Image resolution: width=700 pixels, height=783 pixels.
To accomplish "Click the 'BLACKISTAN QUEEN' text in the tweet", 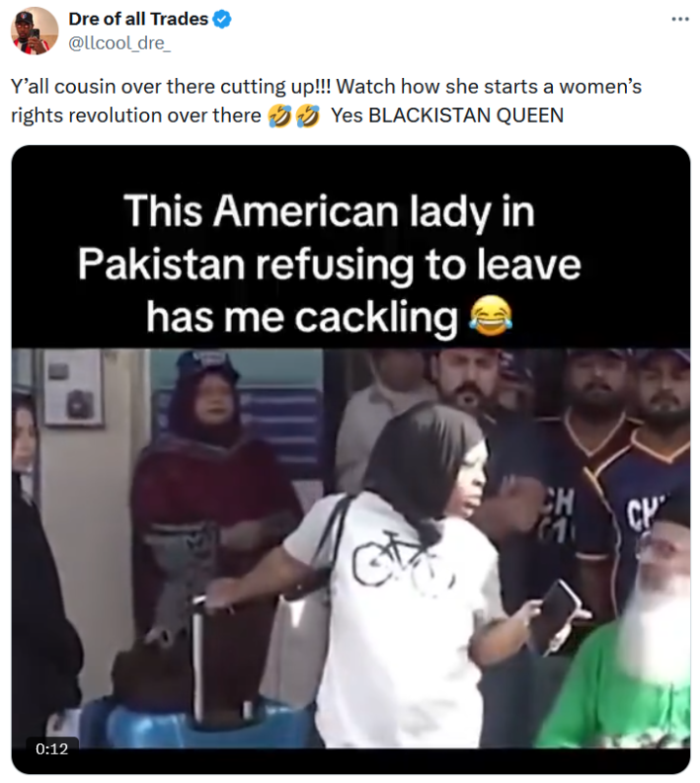I will point(466,116).
